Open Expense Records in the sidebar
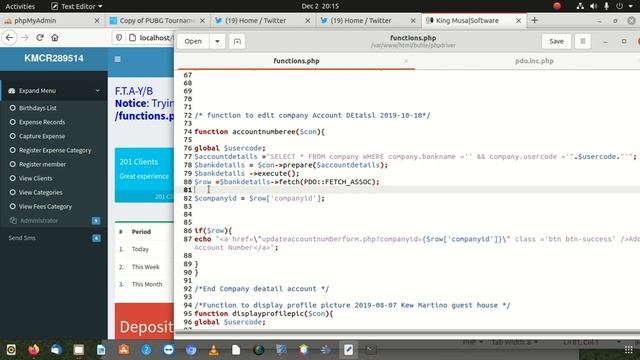The height and width of the screenshot is (360, 640). [x=42, y=122]
